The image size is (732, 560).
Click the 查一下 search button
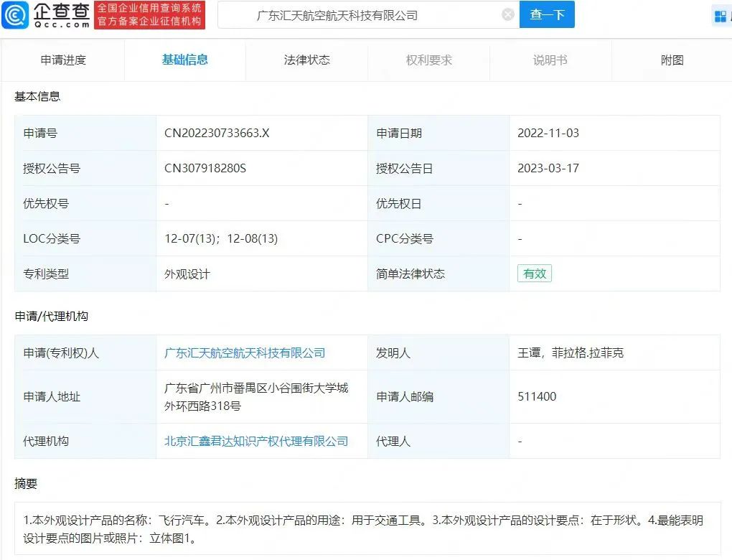click(547, 14)
